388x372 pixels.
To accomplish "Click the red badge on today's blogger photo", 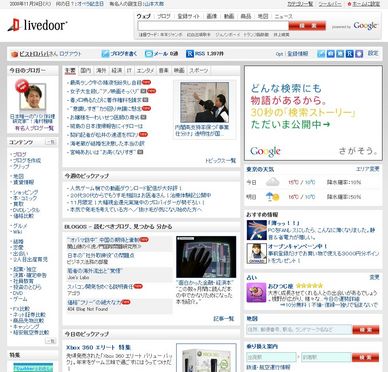I will point(22,86).
